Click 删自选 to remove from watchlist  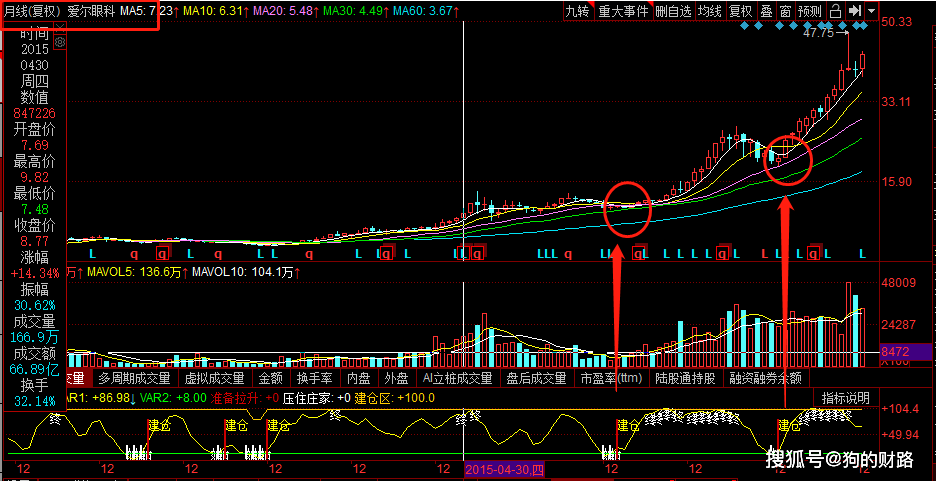coord(673,10)
